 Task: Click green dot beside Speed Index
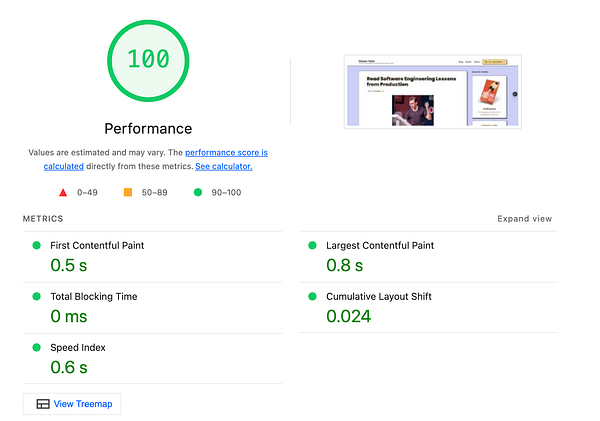tap(37, 348)
